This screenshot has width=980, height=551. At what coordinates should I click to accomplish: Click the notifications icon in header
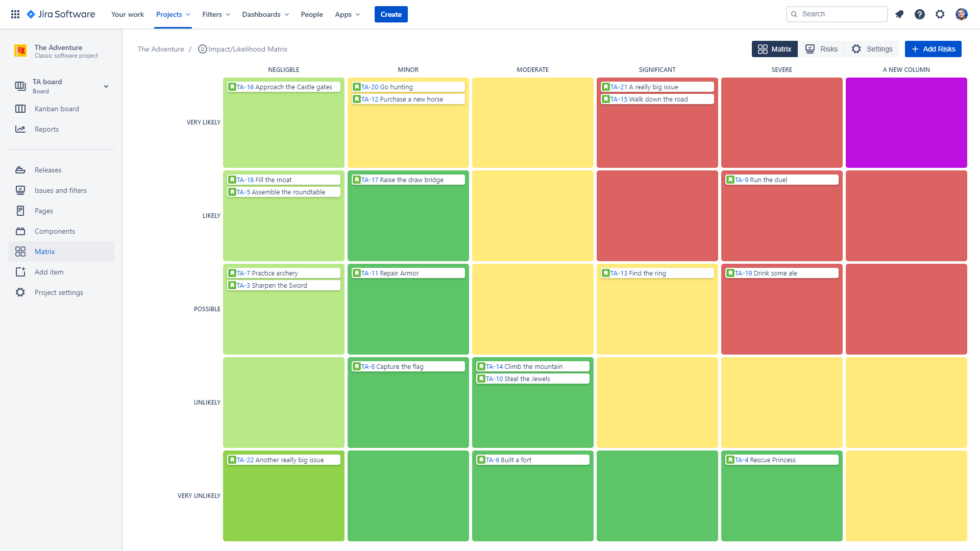(899, 14)
